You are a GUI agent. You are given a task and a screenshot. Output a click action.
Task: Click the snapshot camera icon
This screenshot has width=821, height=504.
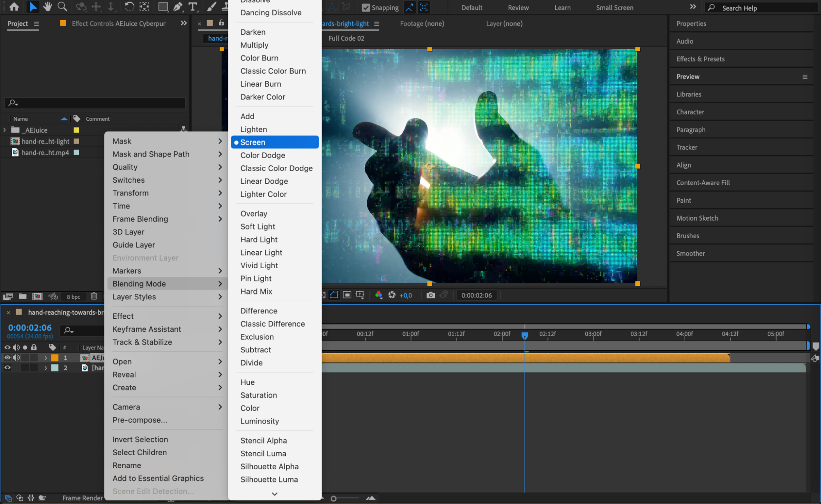pos(430,295)
